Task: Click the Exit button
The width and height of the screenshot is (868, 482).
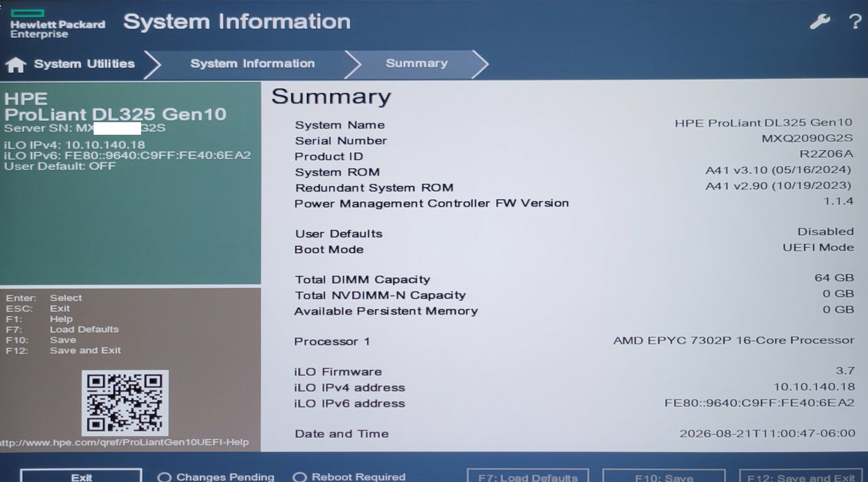Action: (x=81, y=476)
